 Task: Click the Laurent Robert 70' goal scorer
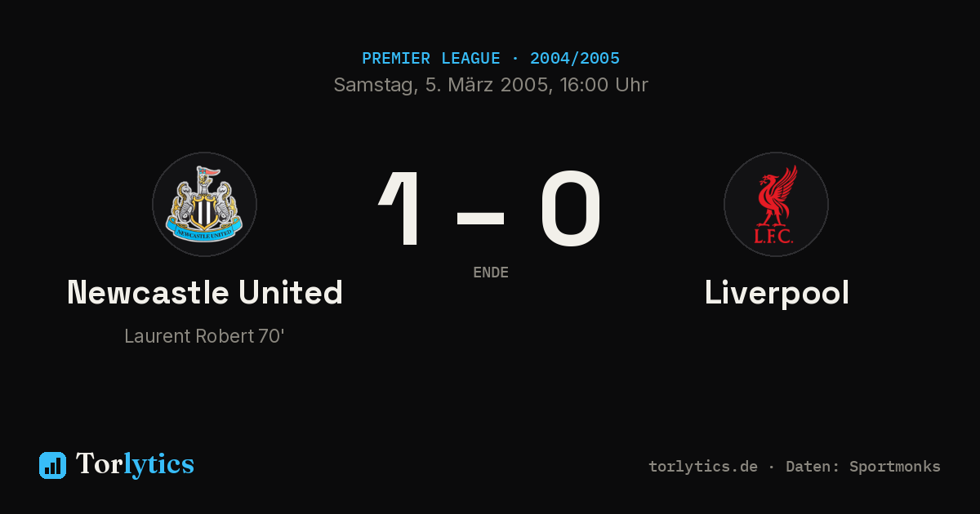[x=204, y=336]
